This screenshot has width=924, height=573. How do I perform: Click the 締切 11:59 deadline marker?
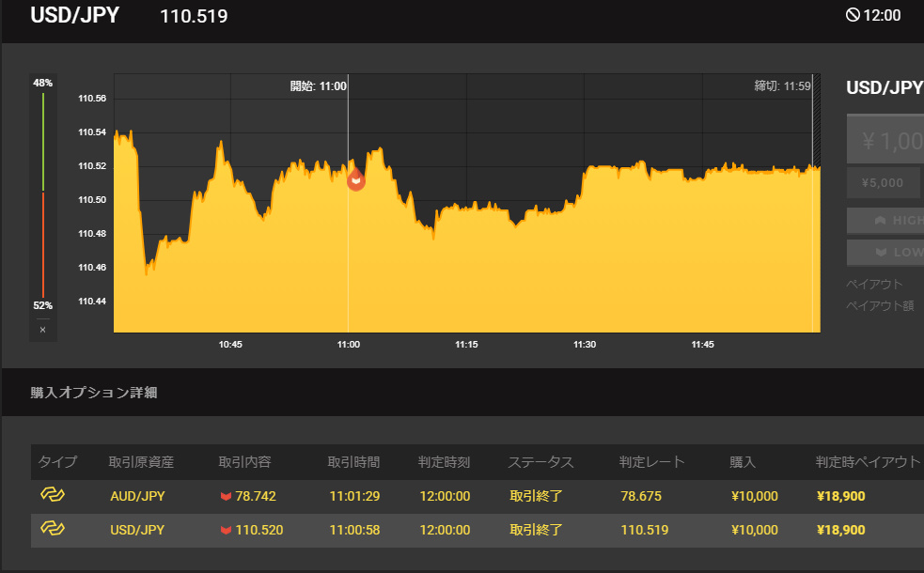coord(782,86)
